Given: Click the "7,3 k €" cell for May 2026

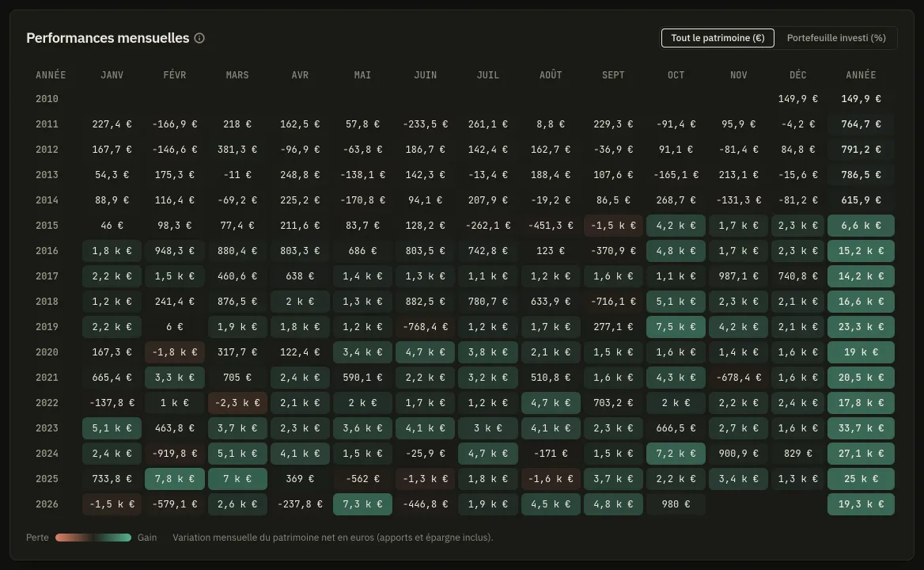Looking at the screenshot, I should point(362,504).
